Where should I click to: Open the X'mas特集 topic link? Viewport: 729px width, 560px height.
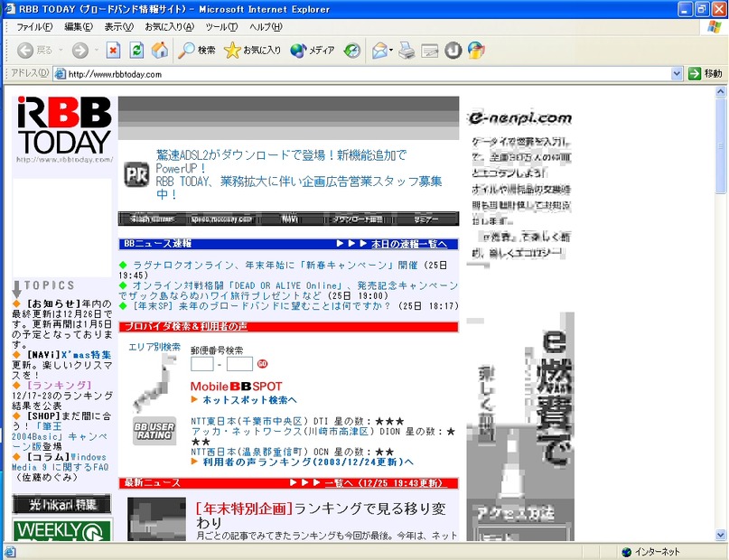pos(87,355)
